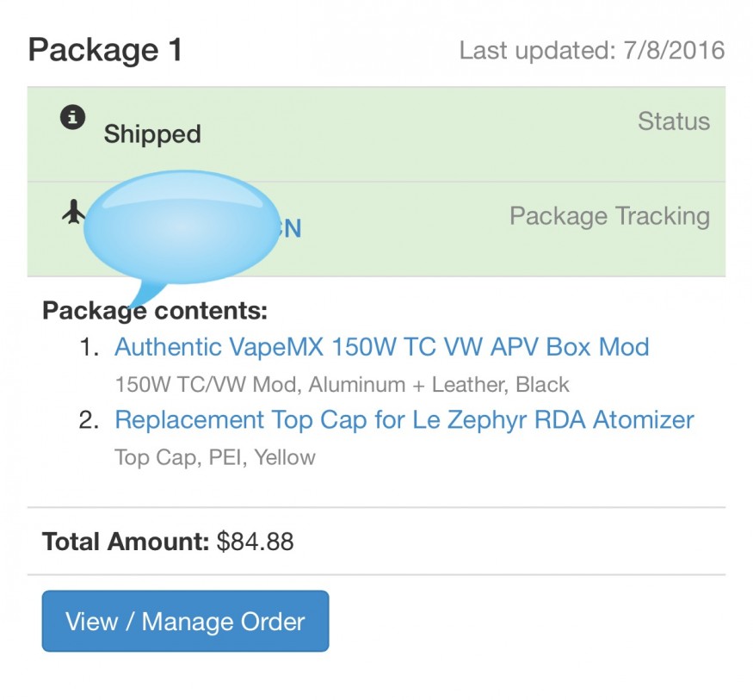
Task: Click the Package Tracking label
Action: [609, 216]
